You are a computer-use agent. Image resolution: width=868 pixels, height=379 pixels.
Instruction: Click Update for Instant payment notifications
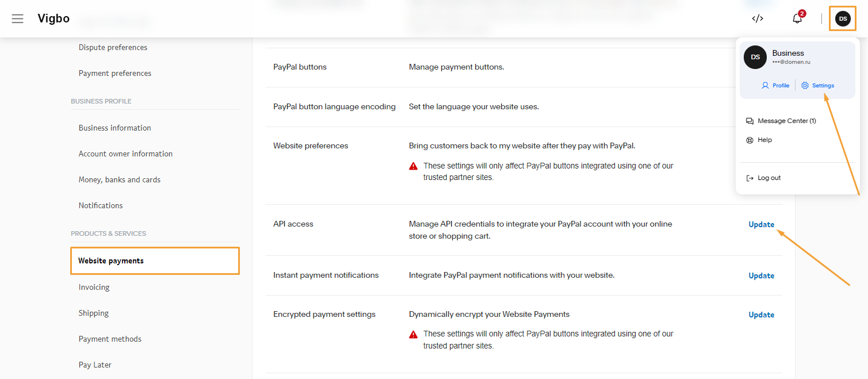(761, 275)
